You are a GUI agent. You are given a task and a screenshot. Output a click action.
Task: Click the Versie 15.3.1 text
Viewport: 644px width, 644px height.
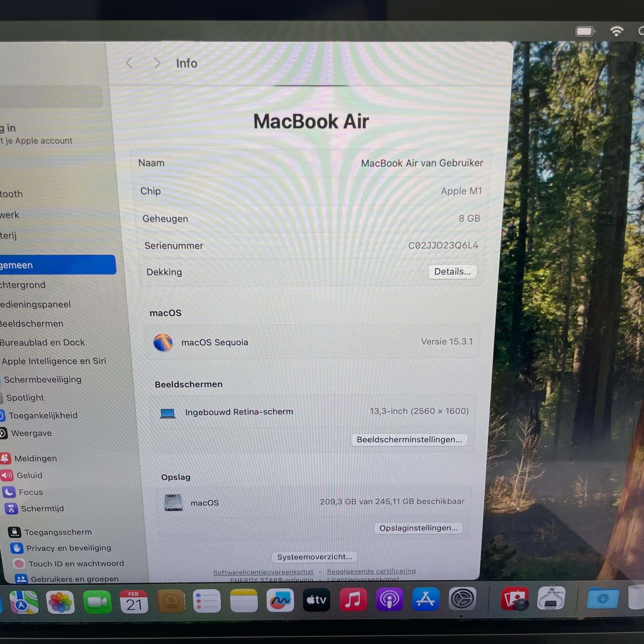447,342
